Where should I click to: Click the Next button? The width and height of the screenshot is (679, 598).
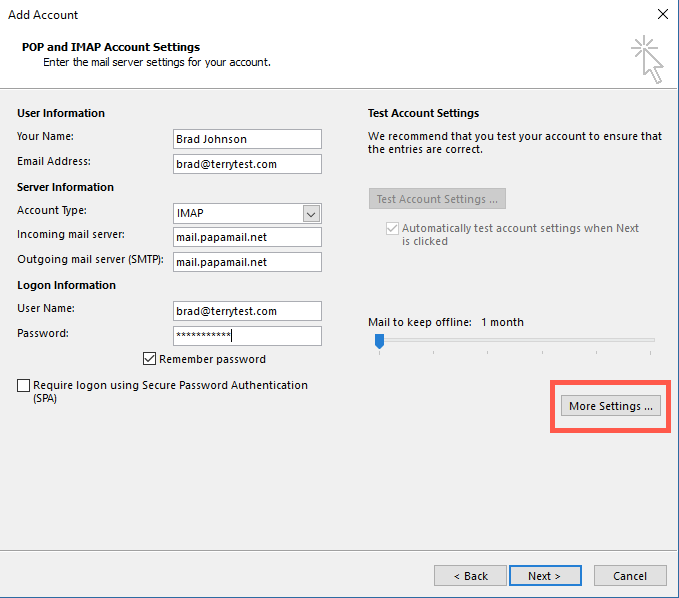point(545,575)
